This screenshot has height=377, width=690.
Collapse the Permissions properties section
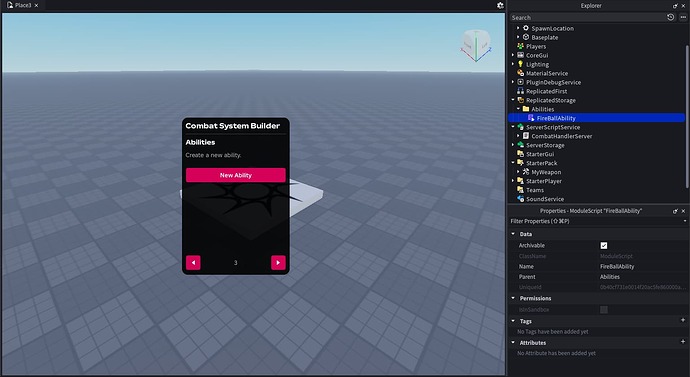[x=513, y=298]
